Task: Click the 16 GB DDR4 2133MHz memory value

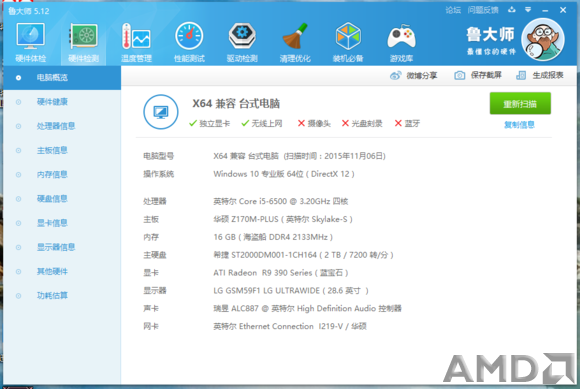Action: (x=273, y=237)
